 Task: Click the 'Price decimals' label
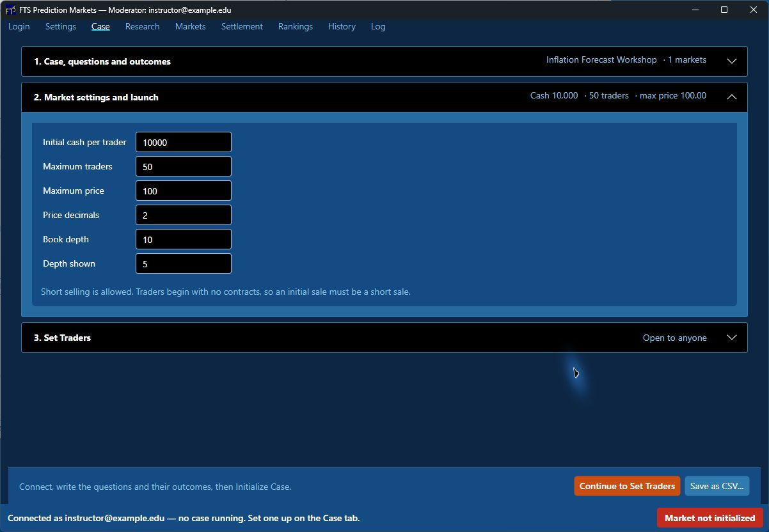click(x=71, y=215)
